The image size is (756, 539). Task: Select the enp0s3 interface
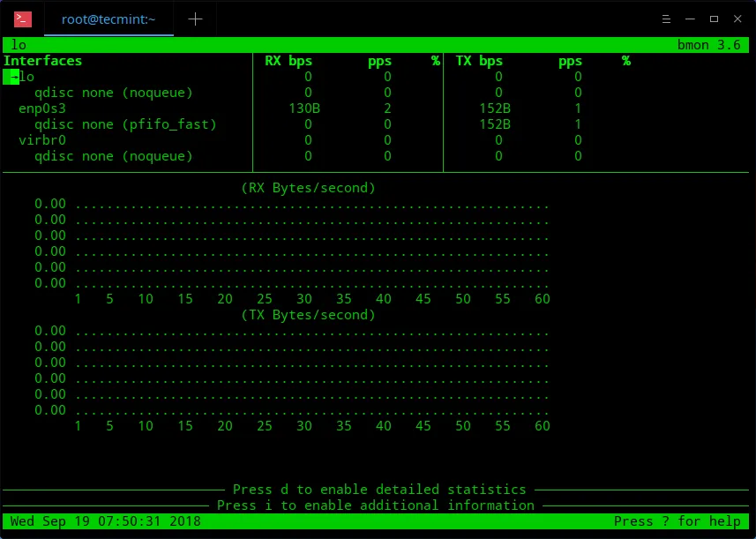coord(42,109)
